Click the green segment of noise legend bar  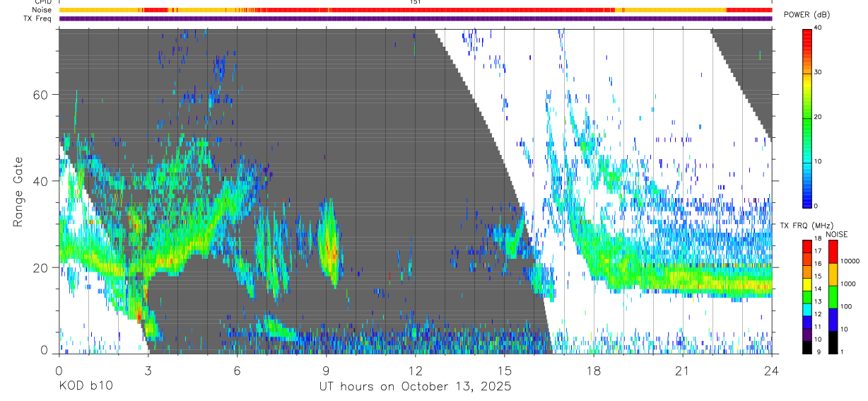pyautogui.click(x=833, y=297)
